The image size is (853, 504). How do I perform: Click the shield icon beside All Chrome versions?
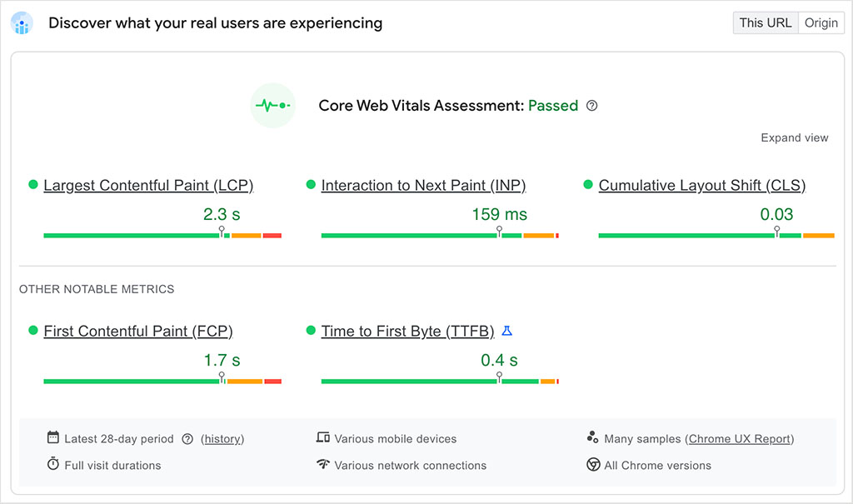point(594,465)
